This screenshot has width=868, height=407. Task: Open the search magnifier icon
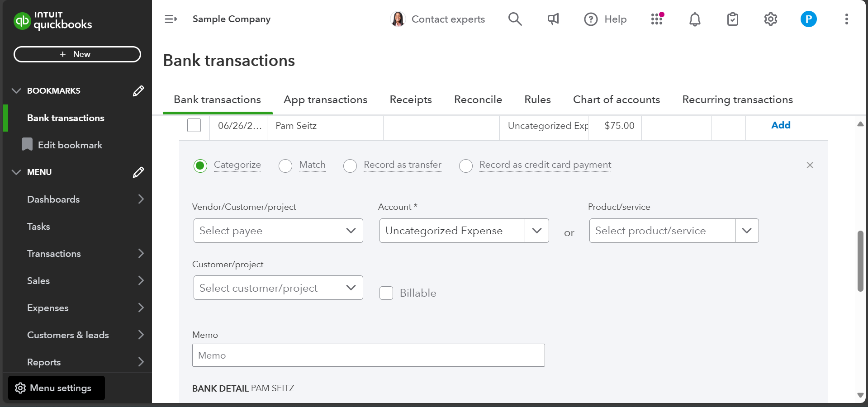515,19
